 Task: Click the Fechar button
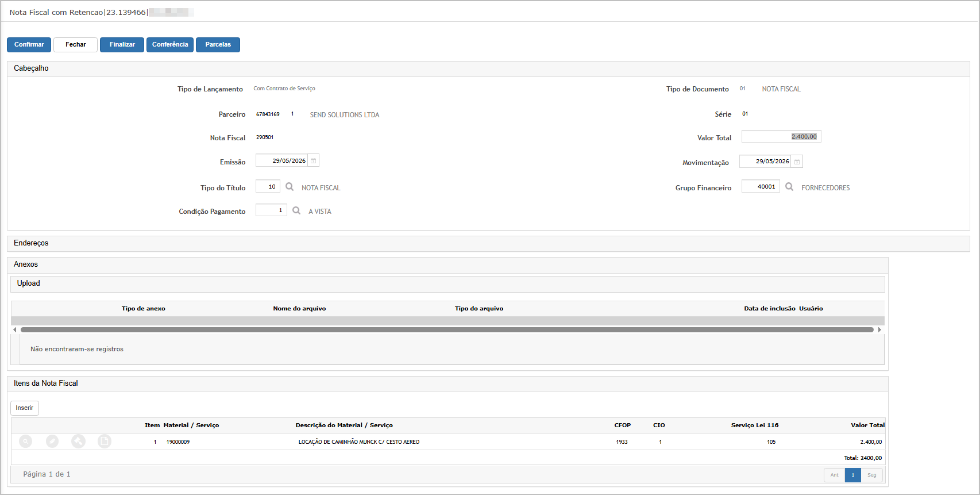76,45
